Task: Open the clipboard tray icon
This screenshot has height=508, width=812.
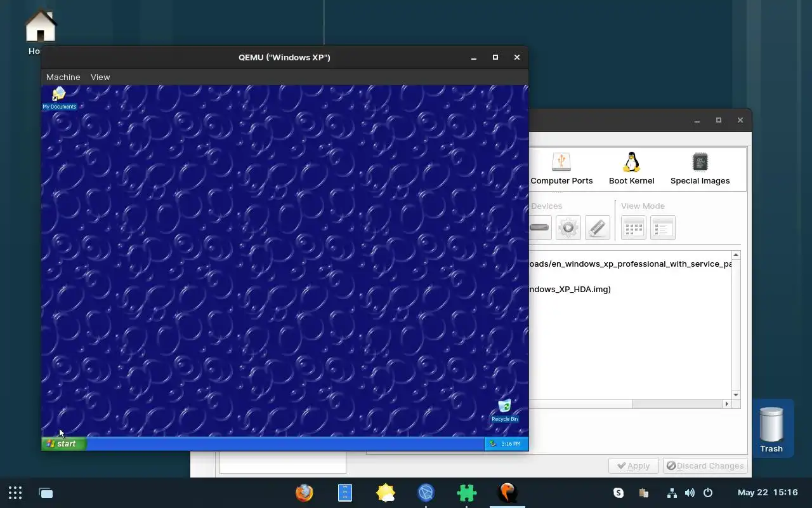Action: (643, 493)
